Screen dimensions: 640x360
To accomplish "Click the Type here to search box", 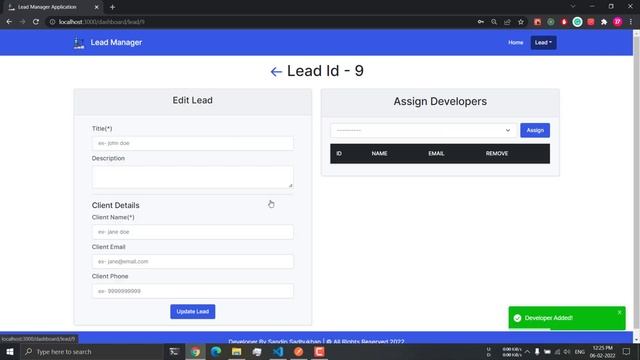I will (x=92, y=351).
